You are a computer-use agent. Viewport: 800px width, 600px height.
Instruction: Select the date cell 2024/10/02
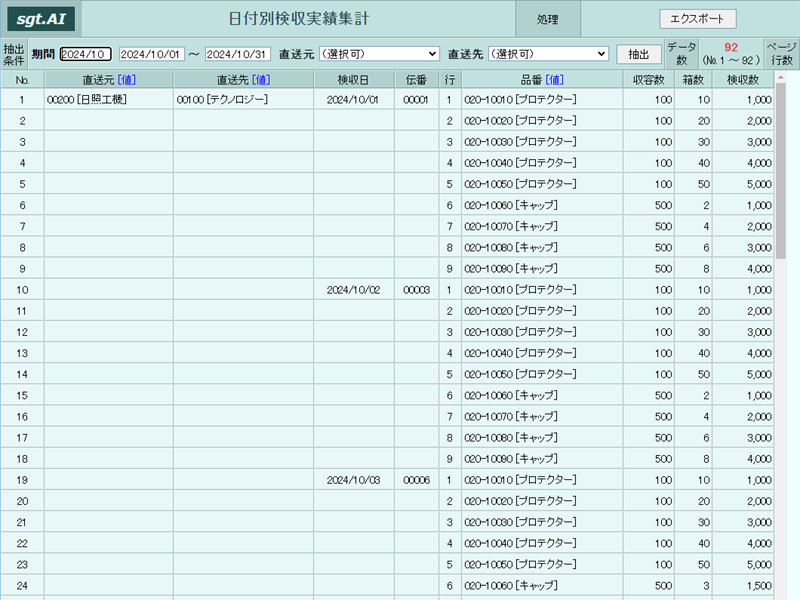click(x=354, y=290)
